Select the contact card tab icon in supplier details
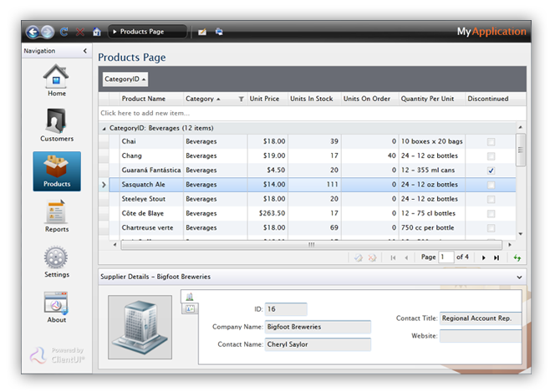The width and height of the screenshot is (550, 392). coord(190,308)
